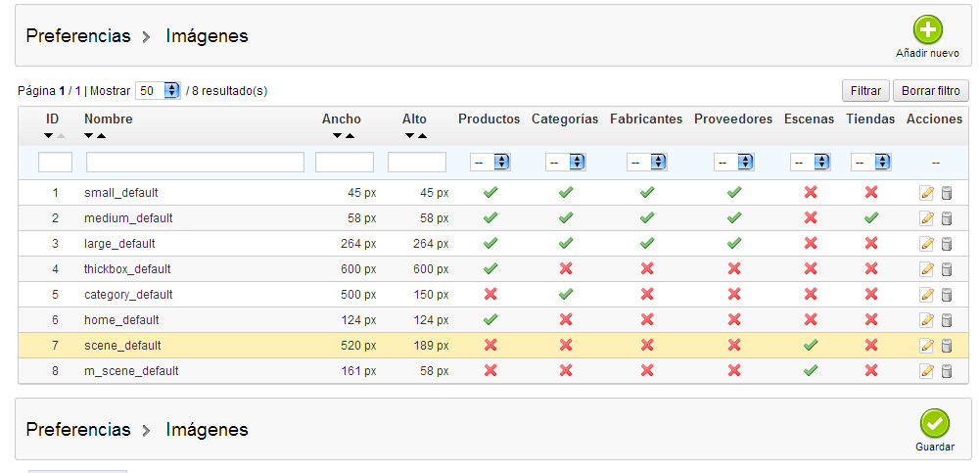
Task: Sort ID column descending
Action: tap(49, 135)
